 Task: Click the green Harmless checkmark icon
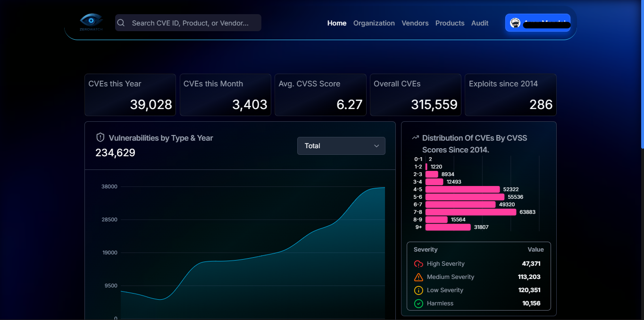[418, 303]
